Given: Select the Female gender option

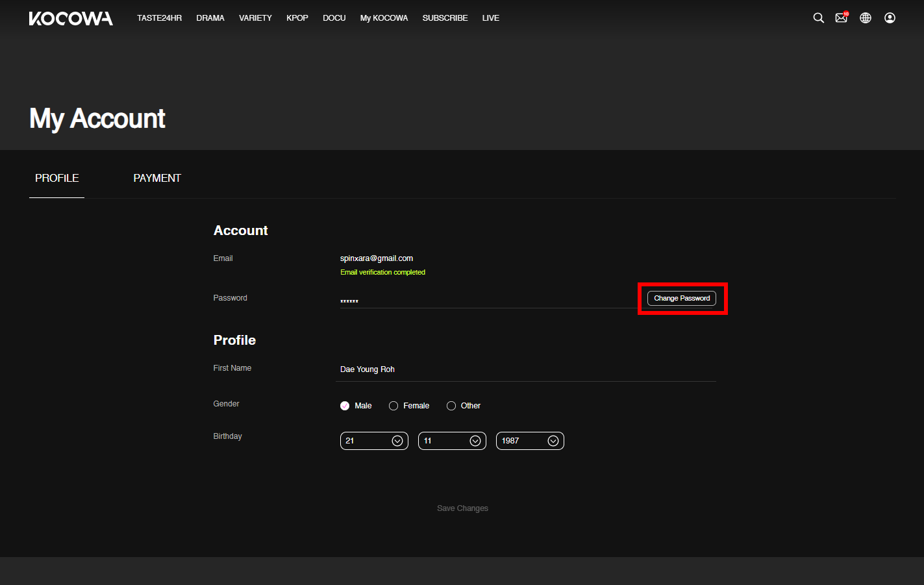Looking at the screenshot, I should (x=409, y=406).
